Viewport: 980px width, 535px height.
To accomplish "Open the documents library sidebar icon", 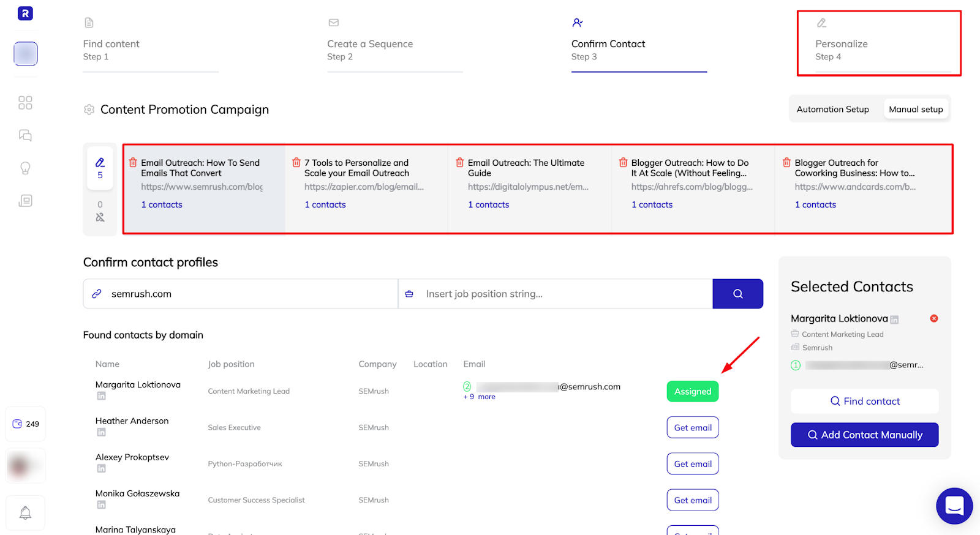I will pyautogui.click(x=25, y=201).
